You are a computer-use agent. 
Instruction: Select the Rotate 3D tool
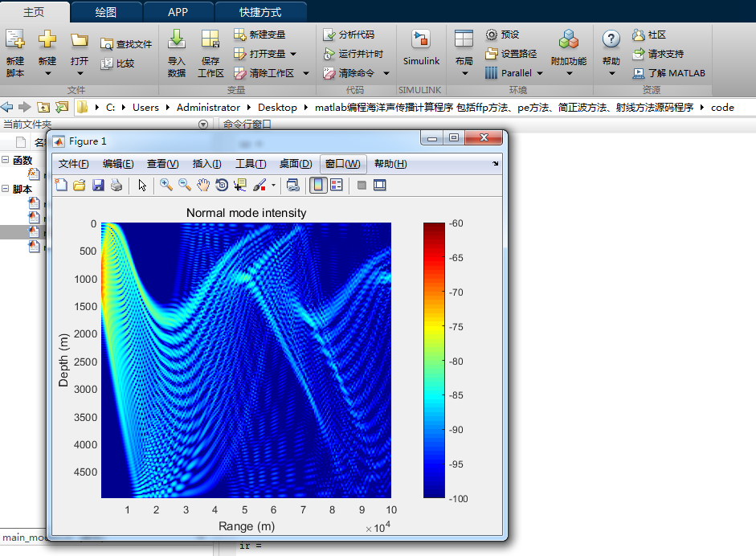click(x=222, y=185)
